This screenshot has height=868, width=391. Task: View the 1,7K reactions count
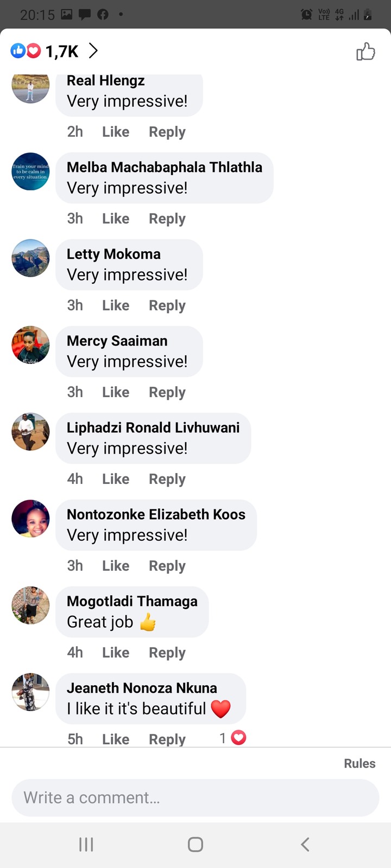pyautogui.click(x=62, y=52)
